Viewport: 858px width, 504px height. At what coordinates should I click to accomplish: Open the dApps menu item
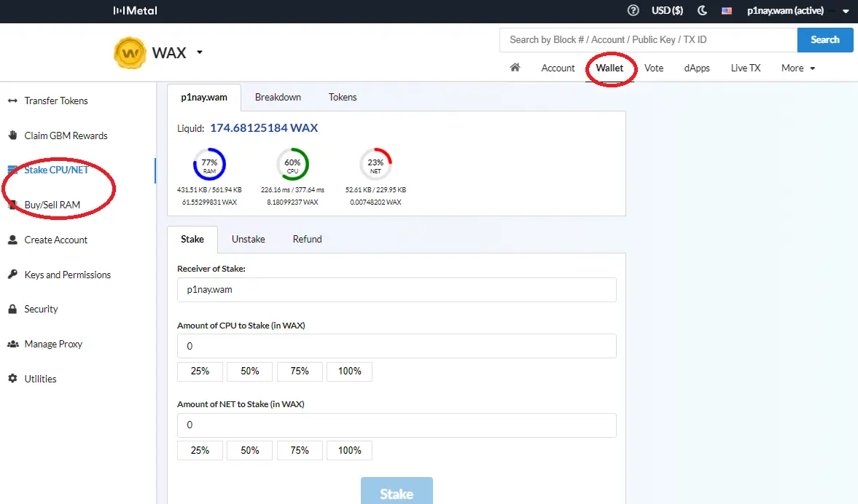[697, 68]
